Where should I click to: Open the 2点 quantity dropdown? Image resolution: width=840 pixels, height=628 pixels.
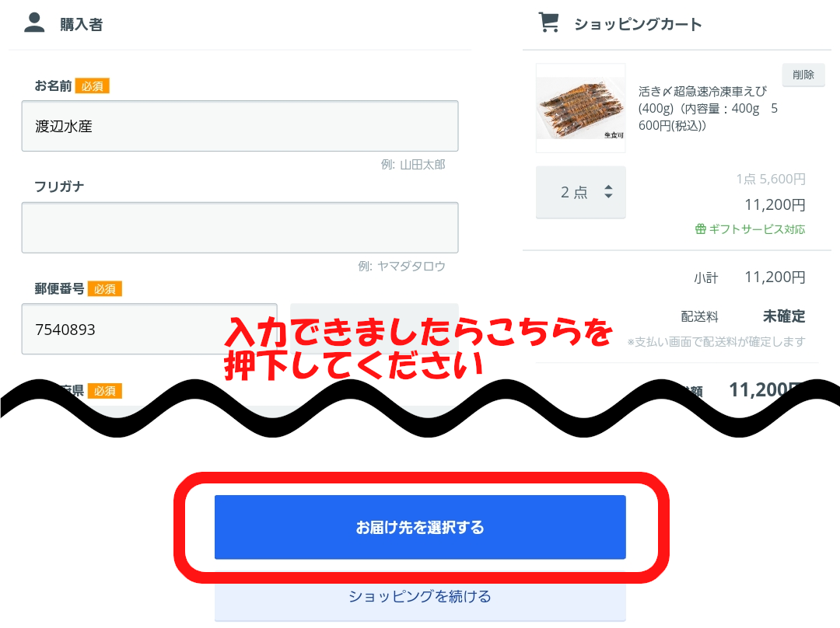(581, 192)
